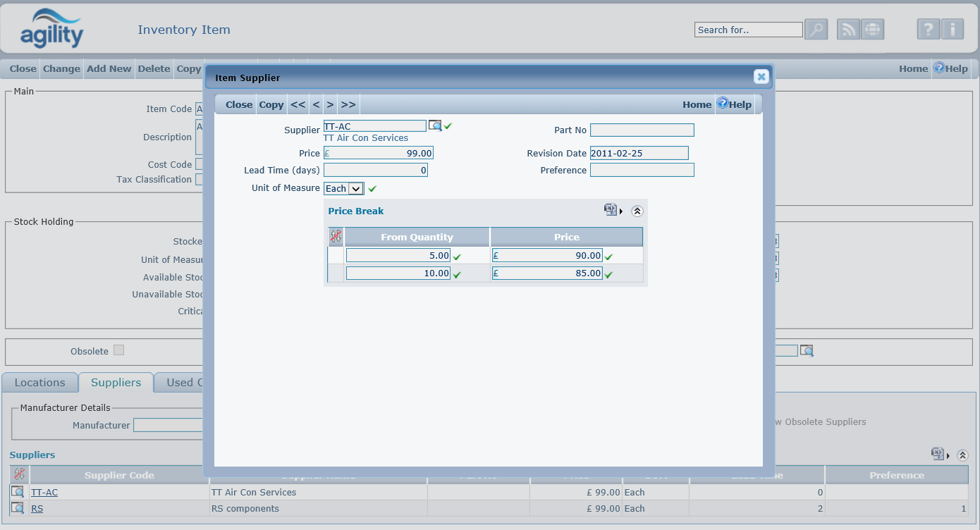This screenshot has height=530, width=980.
Task: Open the Unit of Measure dropdown
Action: point(355,188)
